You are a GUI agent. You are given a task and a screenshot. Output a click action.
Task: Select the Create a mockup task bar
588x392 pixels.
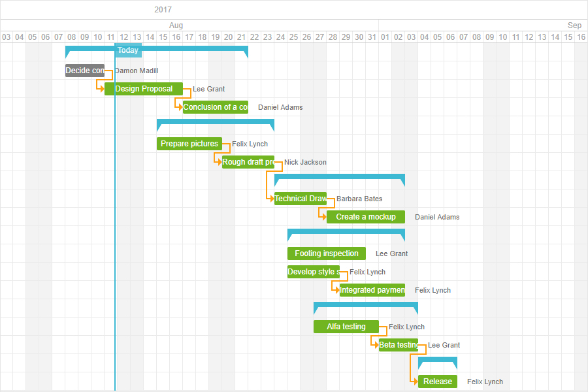click(x=365, y=217)
